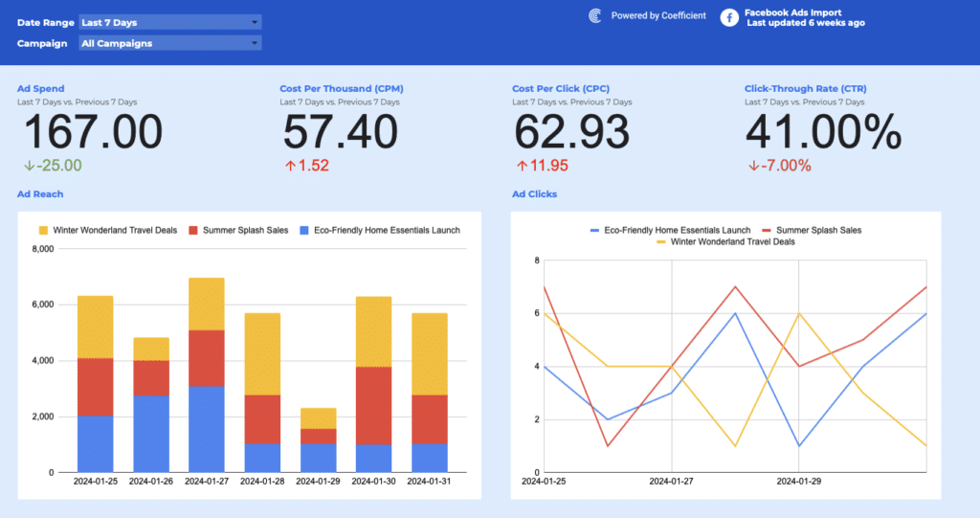Click the 2024-01-26 bar in Ad Reach

click(x=151, y=405)
